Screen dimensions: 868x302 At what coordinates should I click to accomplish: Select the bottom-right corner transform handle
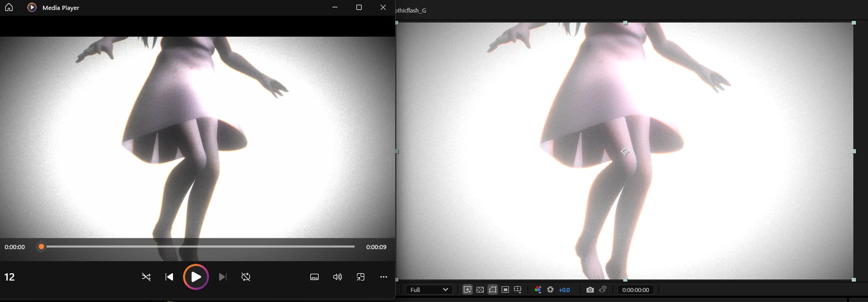pos(854,279)
